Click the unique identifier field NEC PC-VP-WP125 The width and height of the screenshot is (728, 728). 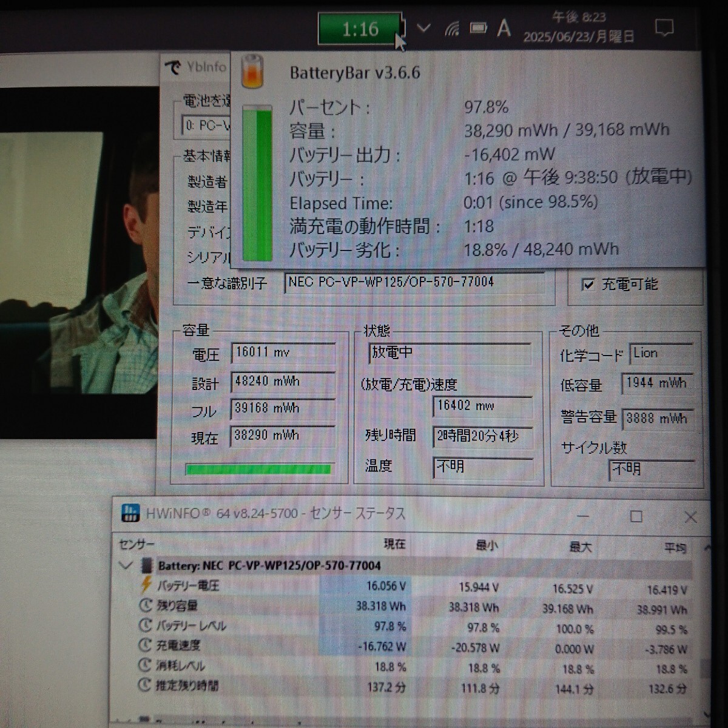(414, 283)
